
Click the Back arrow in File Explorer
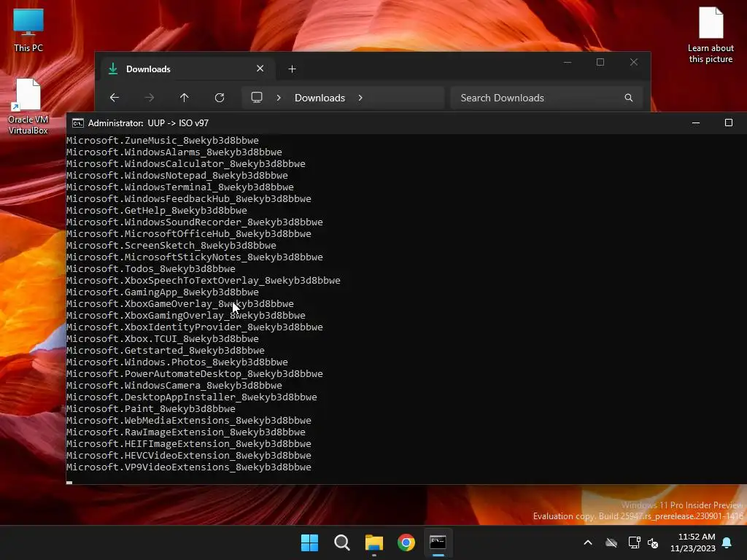[x=115, y=98]
